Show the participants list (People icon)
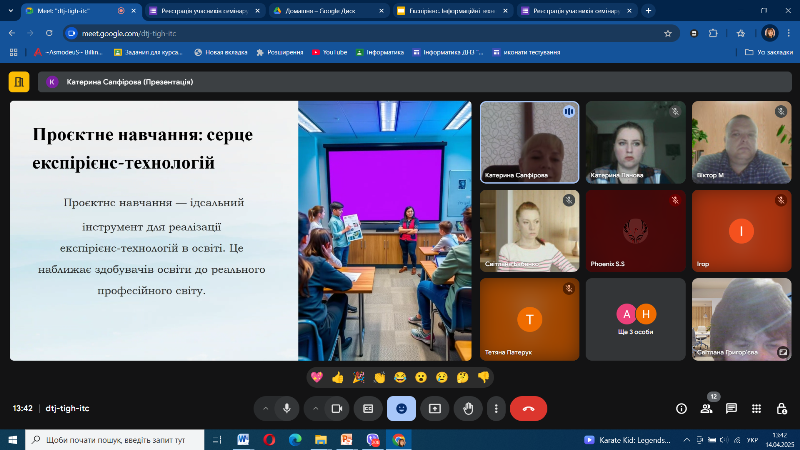The image size is (800, 450). tap(706, 408)
